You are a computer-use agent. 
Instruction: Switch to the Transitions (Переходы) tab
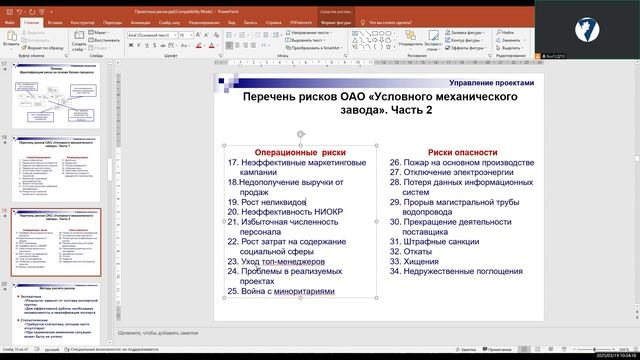[113, 23]
